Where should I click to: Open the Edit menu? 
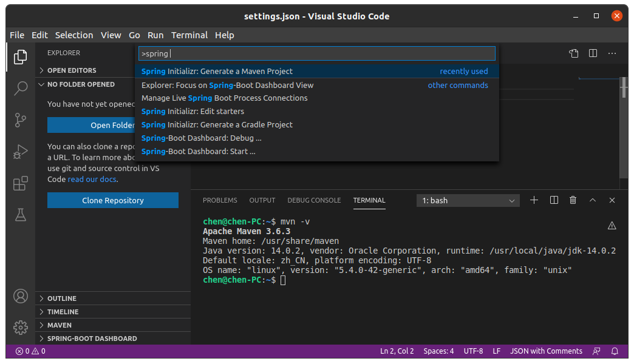click(x=39, y=35)
